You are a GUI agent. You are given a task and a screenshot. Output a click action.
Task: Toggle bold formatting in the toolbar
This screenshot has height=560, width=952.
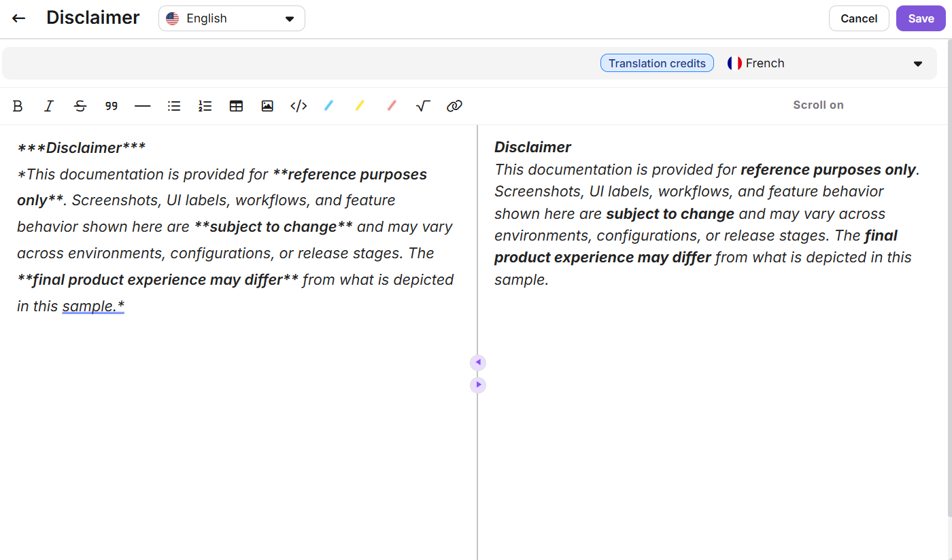(x=17, y=105)
